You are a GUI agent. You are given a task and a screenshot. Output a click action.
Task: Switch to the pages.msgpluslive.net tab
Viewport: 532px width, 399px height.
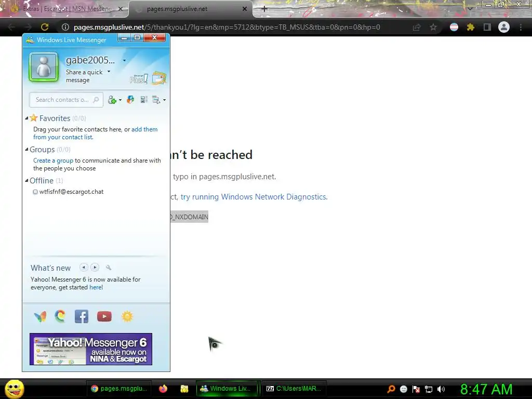[190, 9]
